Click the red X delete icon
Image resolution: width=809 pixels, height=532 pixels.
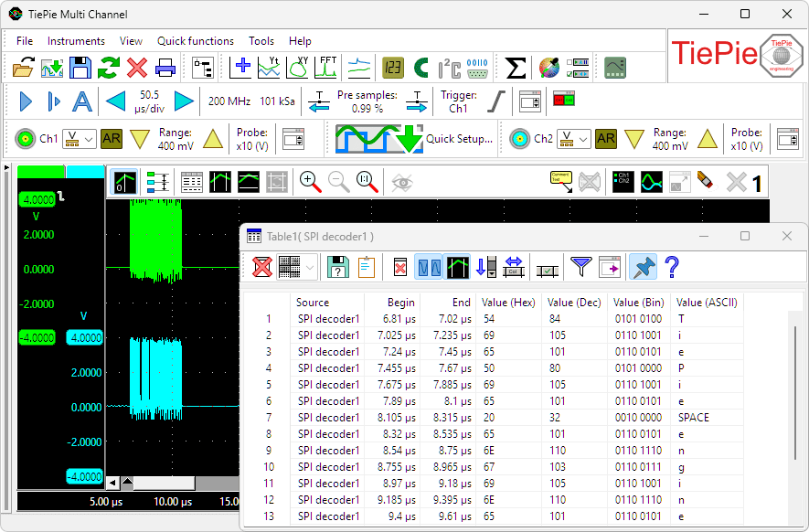coord(137,68)
